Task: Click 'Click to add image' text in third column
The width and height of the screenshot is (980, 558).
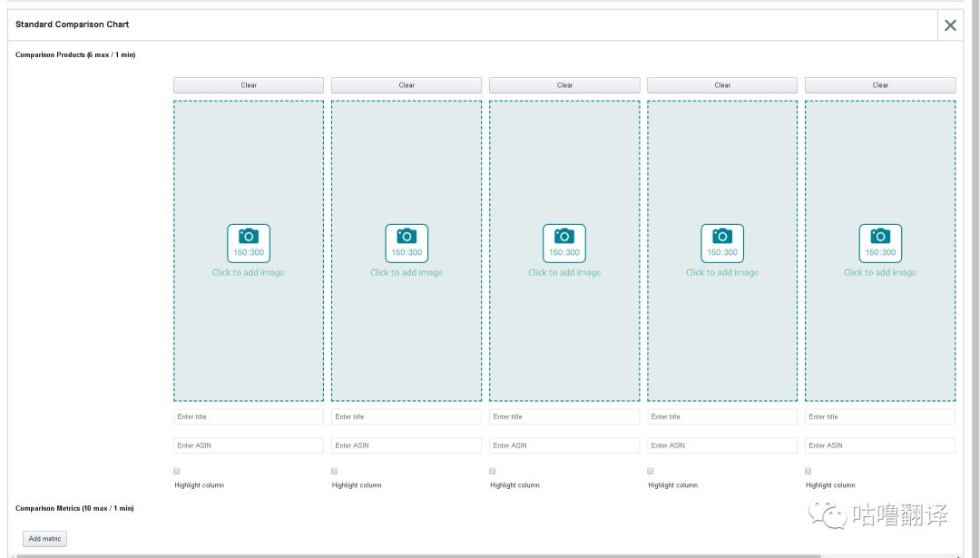Action: click(x=564, y=272)
